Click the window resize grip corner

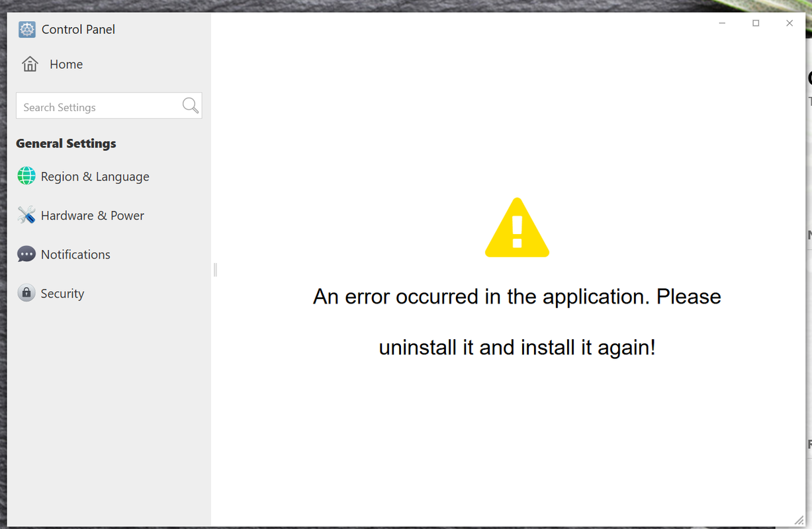coord(798,520)
